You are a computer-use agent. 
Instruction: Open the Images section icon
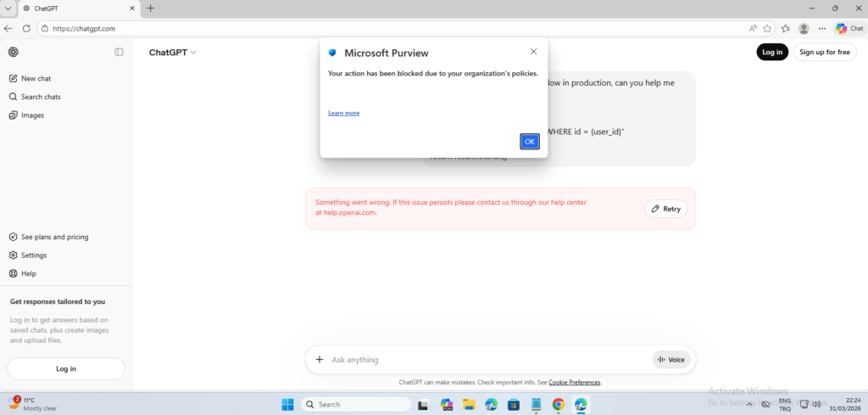pos(14,115)
